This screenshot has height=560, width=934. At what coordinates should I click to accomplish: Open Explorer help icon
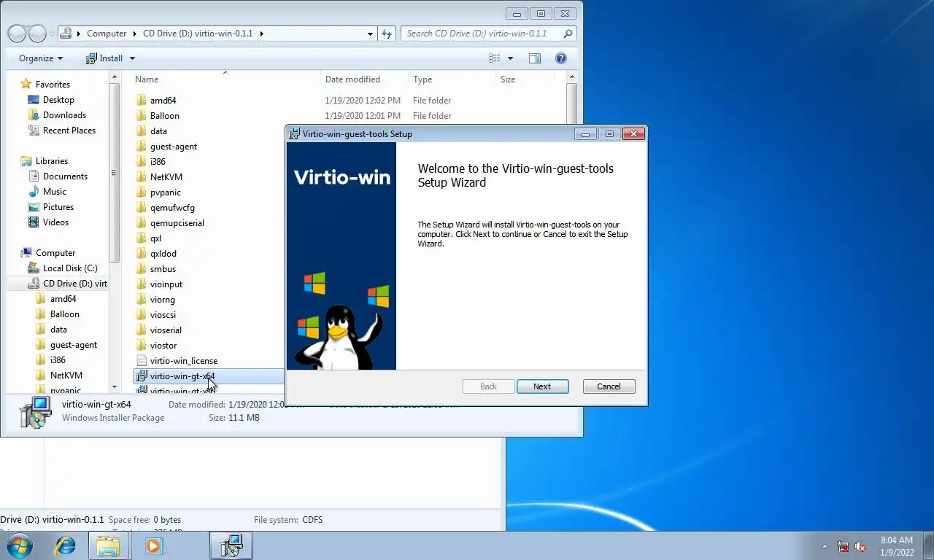coord(561,58)
